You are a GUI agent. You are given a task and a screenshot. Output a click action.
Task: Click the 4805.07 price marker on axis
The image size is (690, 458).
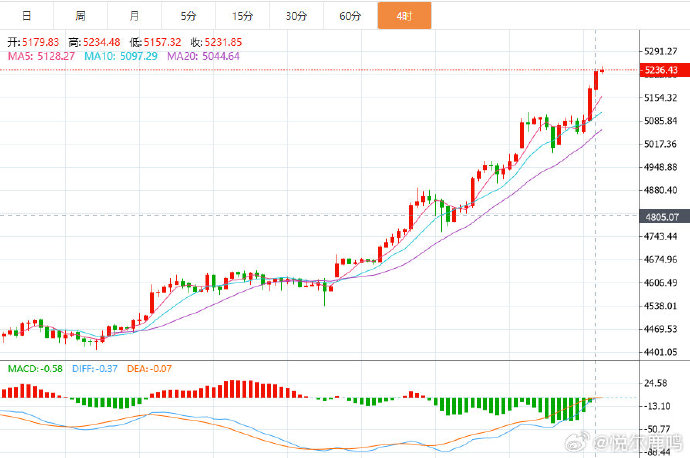click(662, 215)
